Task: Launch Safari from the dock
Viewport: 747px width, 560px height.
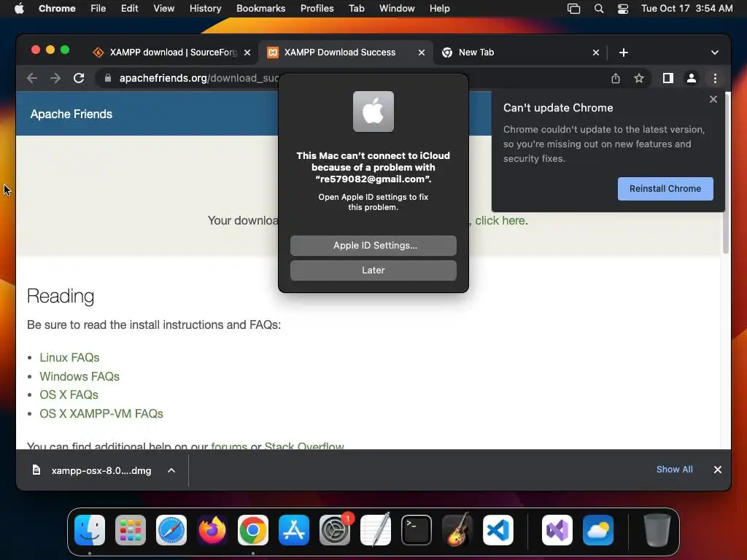Action: 171,530
